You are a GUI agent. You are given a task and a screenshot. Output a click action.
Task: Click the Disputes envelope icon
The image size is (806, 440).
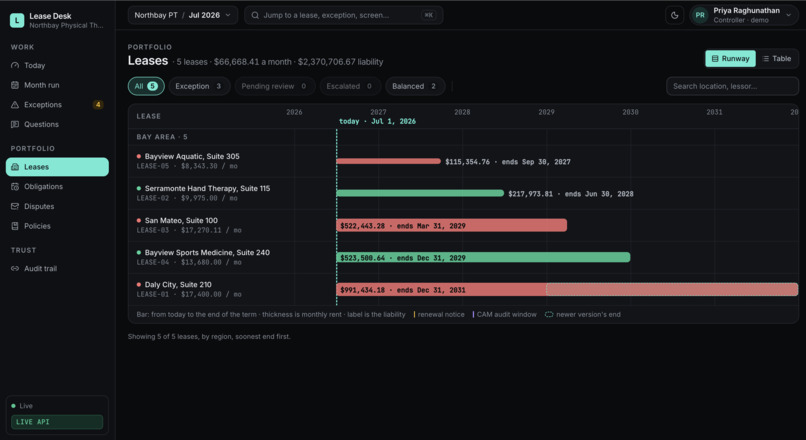coord(15,206)
